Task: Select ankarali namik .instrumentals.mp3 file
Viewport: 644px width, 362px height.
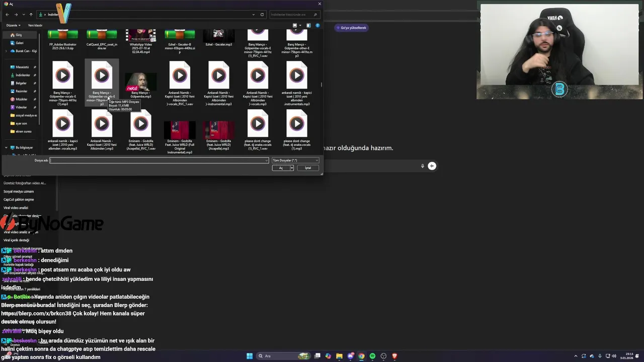Action: [x=296, y=83]
